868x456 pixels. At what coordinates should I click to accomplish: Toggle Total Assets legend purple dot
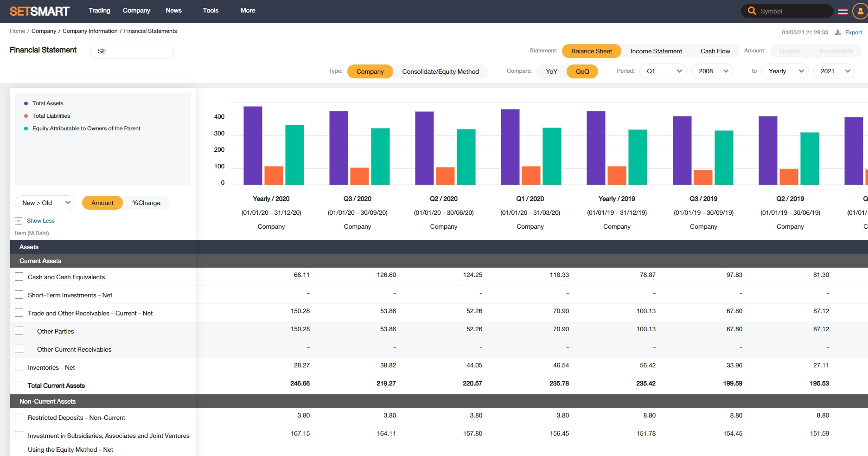click(26, 103)
